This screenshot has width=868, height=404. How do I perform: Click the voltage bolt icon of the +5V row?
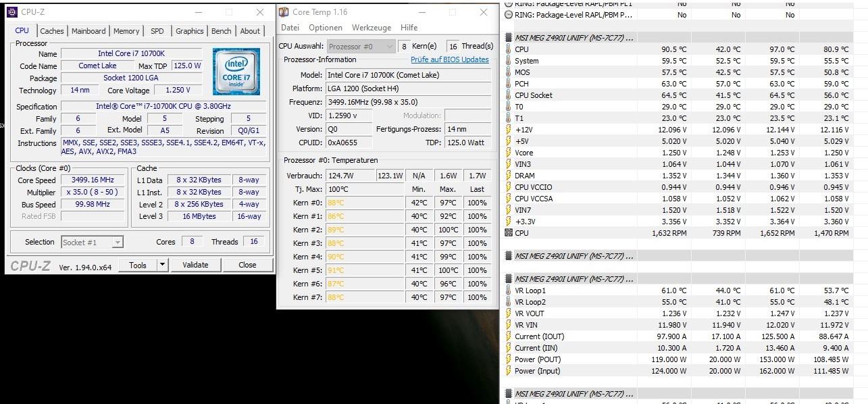(509, 141)
